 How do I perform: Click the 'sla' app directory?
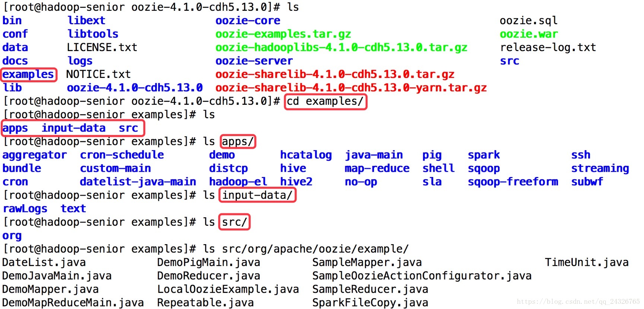pos(432,182)
